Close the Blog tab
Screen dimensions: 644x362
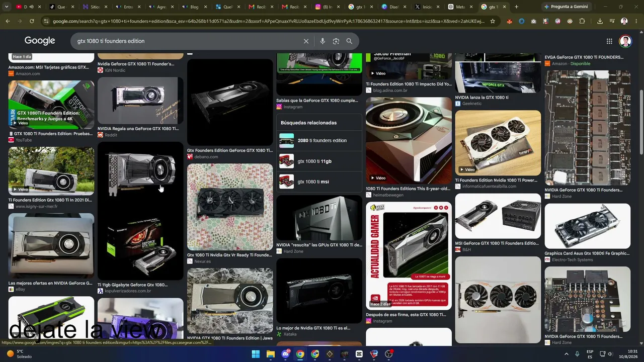point(205,7)
